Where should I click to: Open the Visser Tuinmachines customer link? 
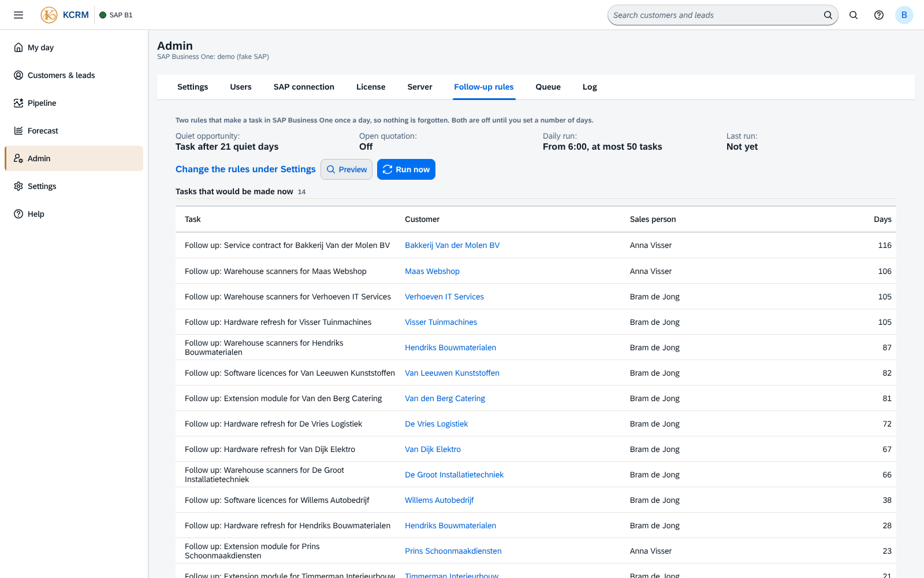(441, 322)
